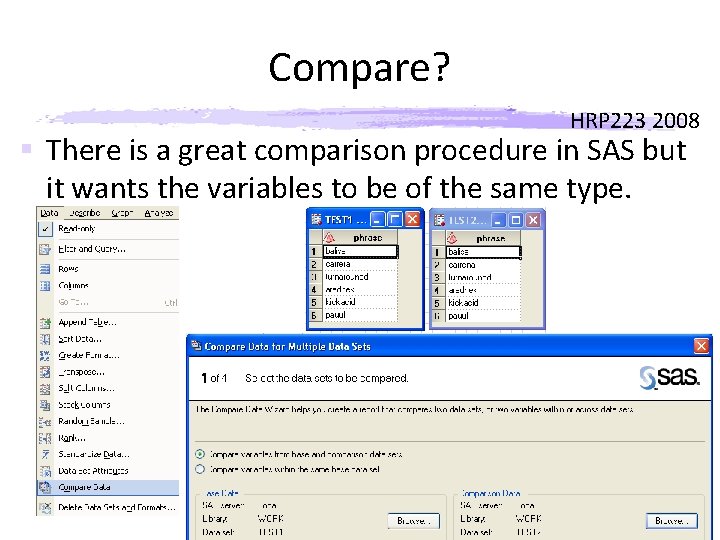Viewport: 720px width, 540px height.
Task: Click the Rank menu icon
Action: tap(45, 438)
